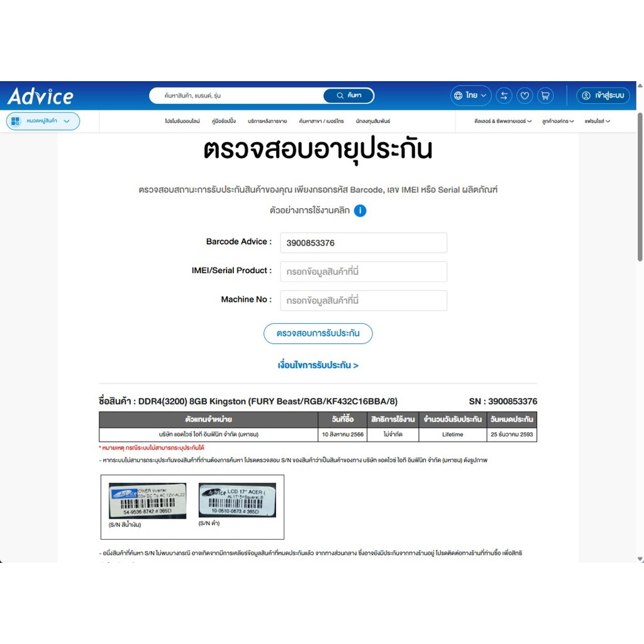644x644 pixels.
Task: Open the wishlist heart icon
Action: click(525, 96)
